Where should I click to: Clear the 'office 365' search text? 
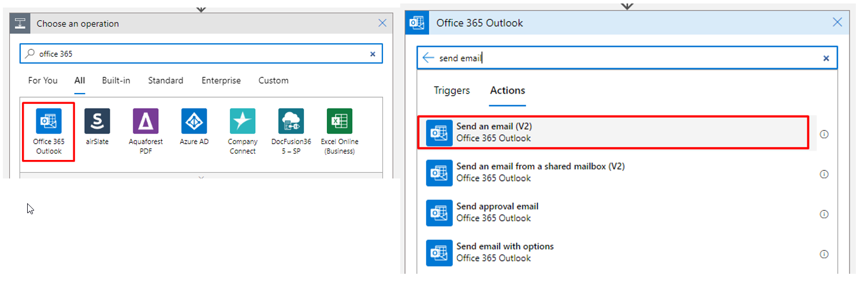coord(372,54)
